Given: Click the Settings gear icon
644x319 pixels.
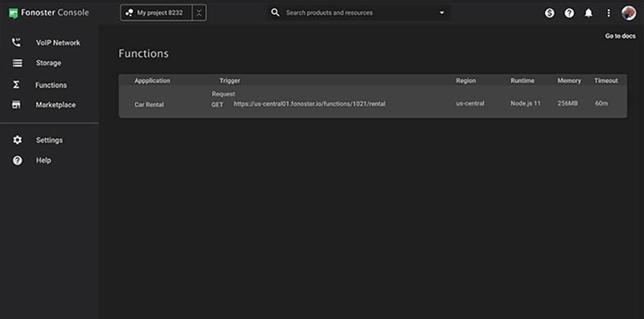Looking at the screenshot, I should coord(17,140).
